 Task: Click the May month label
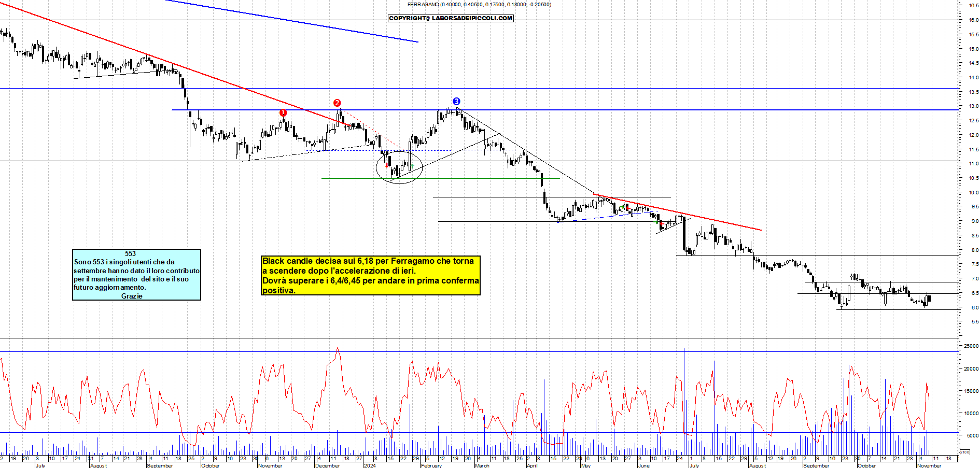click(586, 465)
